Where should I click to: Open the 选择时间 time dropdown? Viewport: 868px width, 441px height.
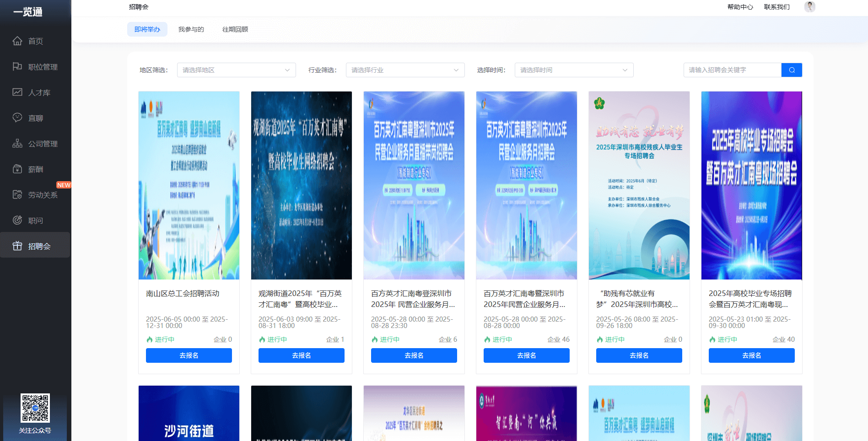click(574, 70)
